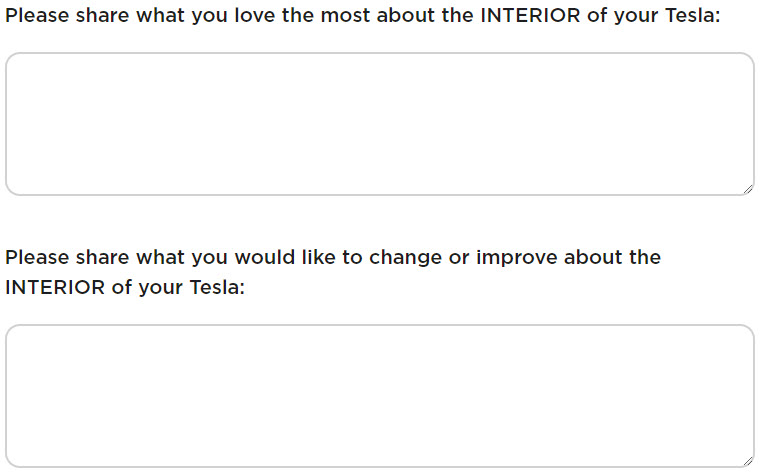Click the 'love the most' question label
This screenshot has height=474, width=764.
pyautogui.click(x=362, y=17)
